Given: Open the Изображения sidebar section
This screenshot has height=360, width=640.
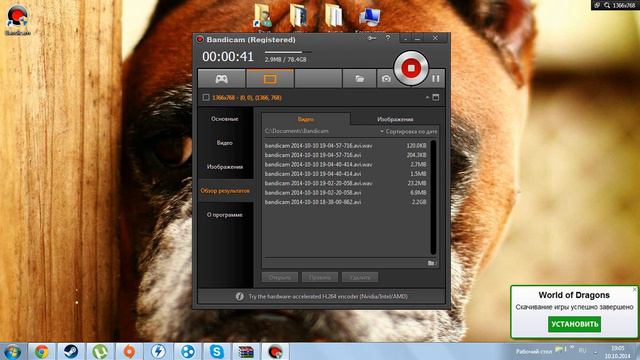Looking at the screenshot, I should click(225, 167).
